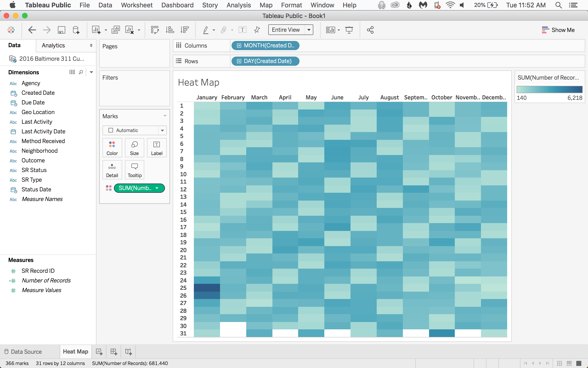Open the Analysis menu
588x368 pixels.
[239, 5]
